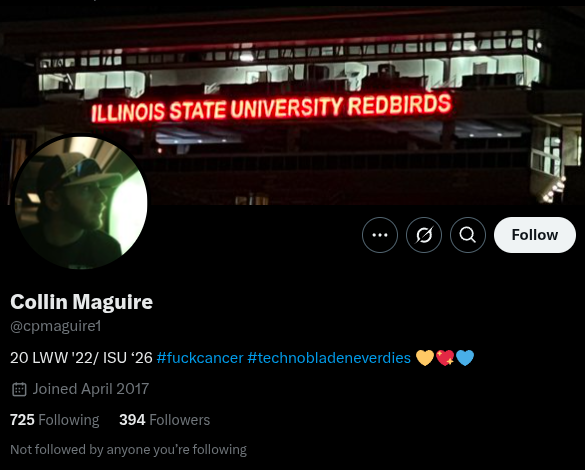This screenshot has width=585, height=470.
Task: Click the magnifying glass search icon
Action: 468,235
